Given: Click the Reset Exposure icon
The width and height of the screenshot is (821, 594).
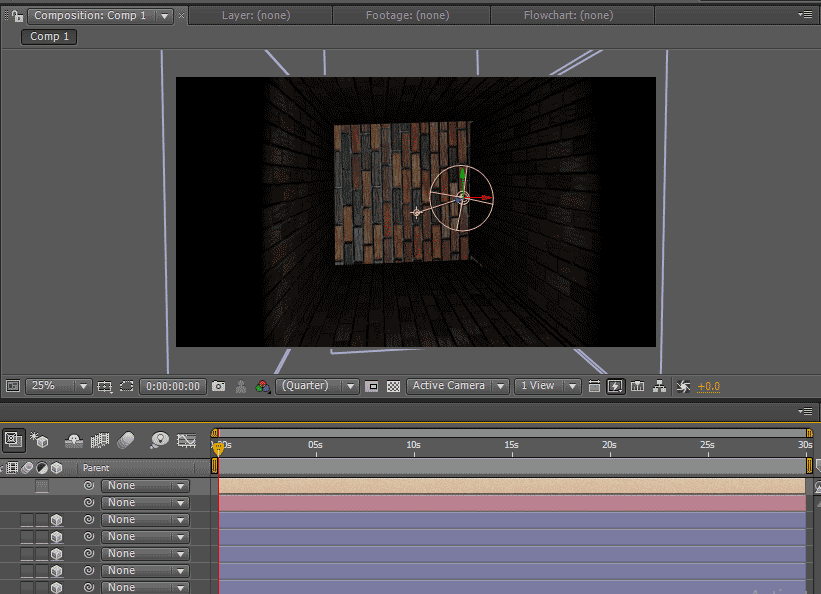Looking at the screenshot, I should coord(684,386).
